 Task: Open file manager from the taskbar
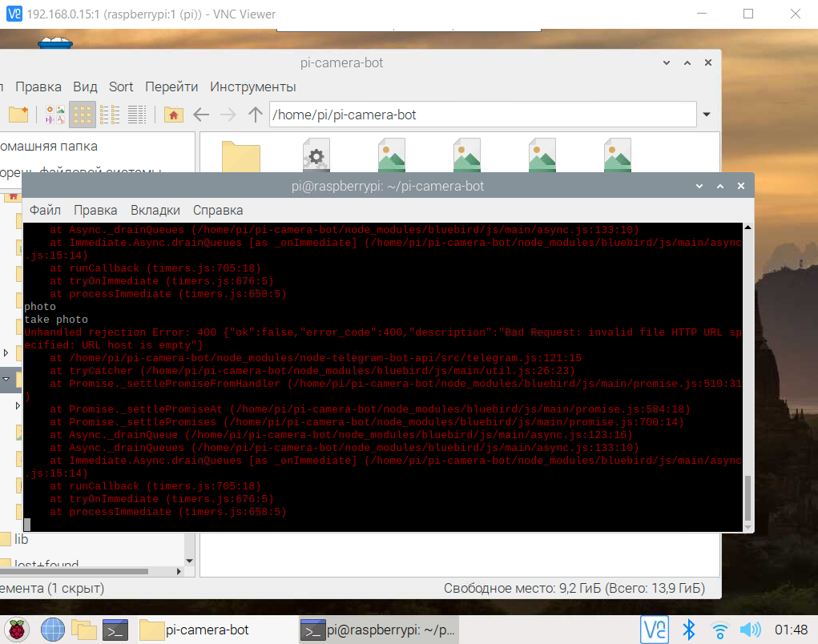(x=84, y=630)
